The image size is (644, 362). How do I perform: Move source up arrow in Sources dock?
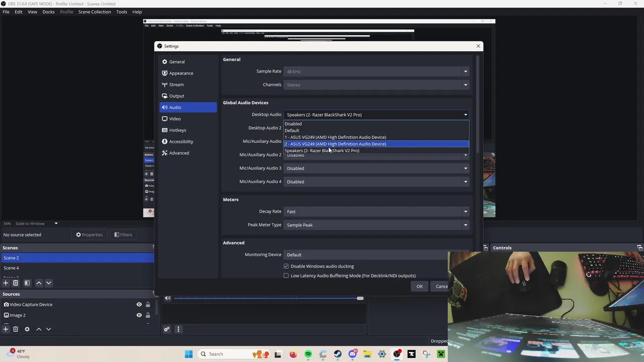39,329
